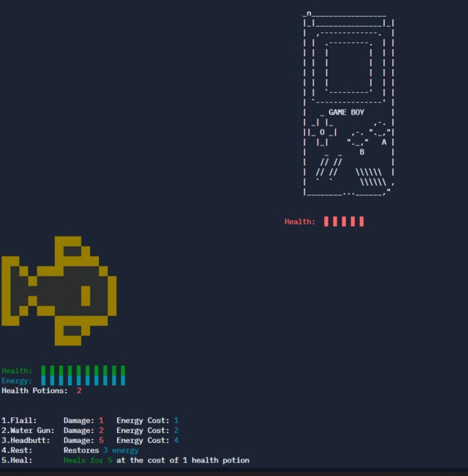Image resolution: width=468 pixels, height=476 pixels.
Task: Click the enemy red health bar
Action: point(344,222)
